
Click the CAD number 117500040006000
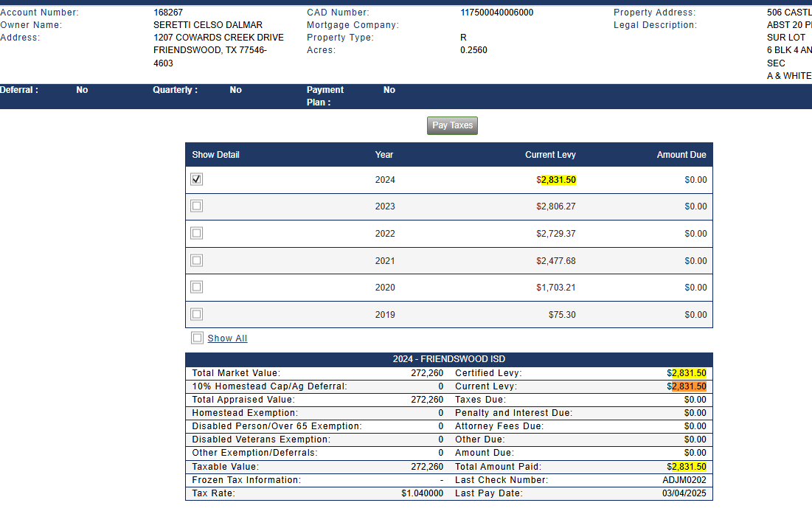point(496,13)
